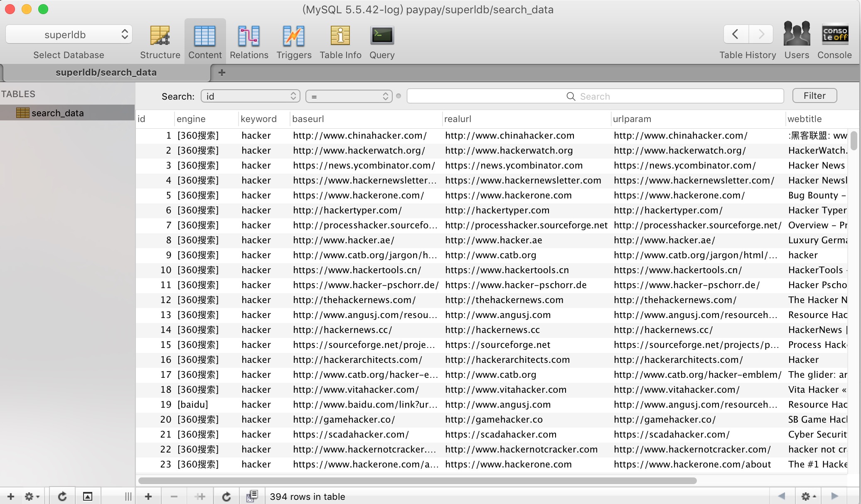Click the horizontal scrollbar under the table
The image size is (861, 504).
pyautogui.click(x=417, y=481)
